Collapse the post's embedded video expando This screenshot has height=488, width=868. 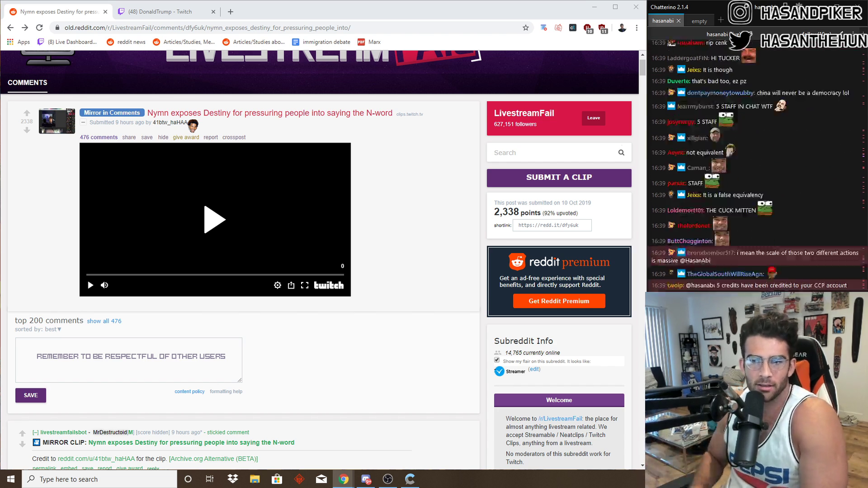click(x=84, y=123)
